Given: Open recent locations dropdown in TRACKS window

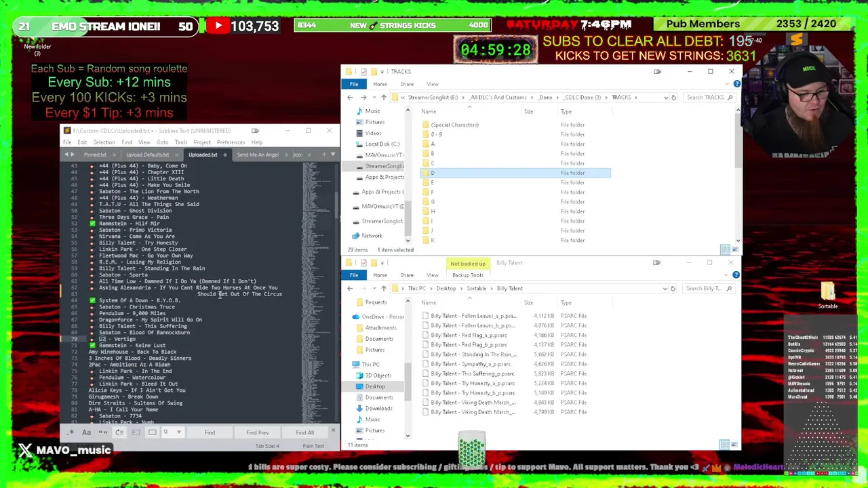Looking at the screenshot, I should 373,98.
